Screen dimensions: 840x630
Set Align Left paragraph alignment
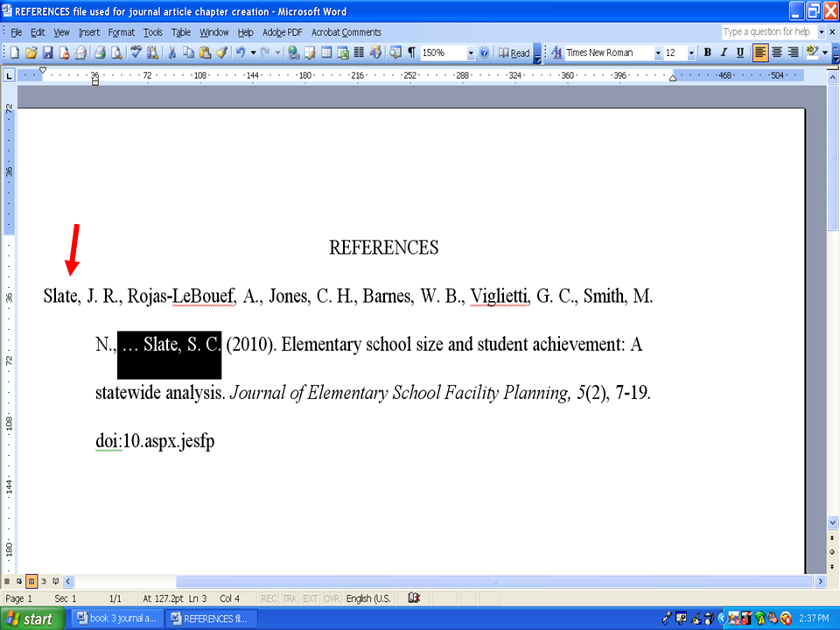click(759, 52)
